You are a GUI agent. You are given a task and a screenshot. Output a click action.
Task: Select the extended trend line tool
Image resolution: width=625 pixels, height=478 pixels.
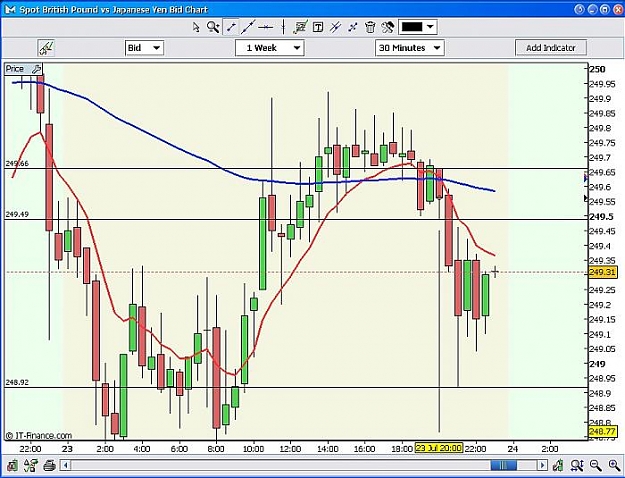pos(248,27)
